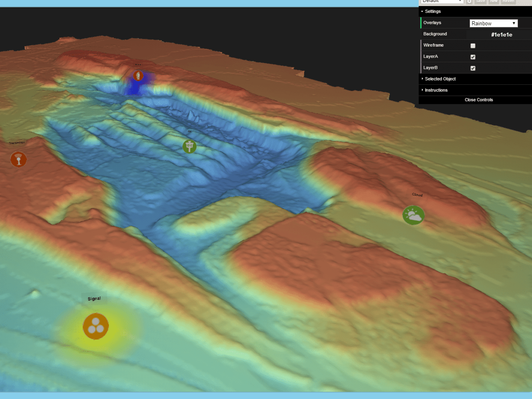Click the LayerB setting label
This screenshot has height=399, width=532.
[x=430, y=68]
